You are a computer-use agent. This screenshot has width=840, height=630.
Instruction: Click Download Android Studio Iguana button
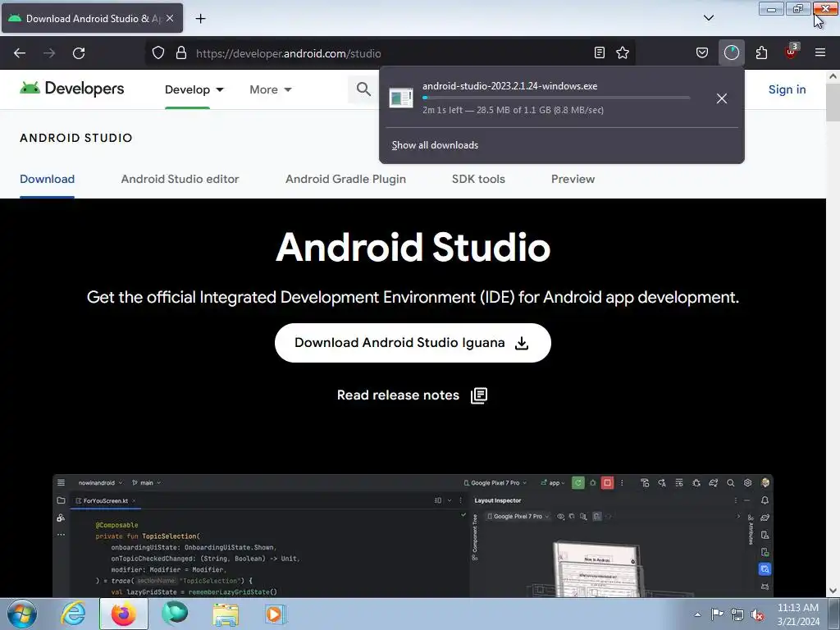click(x=413, y=343)
